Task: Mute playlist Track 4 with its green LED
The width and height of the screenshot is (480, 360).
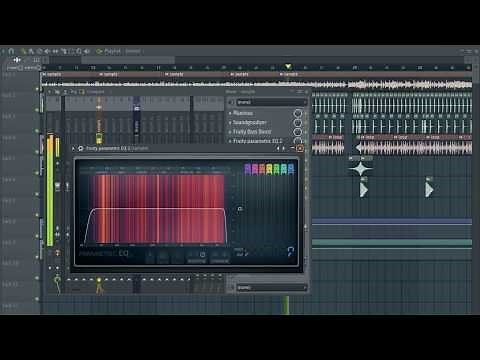Action: (37, 152)
